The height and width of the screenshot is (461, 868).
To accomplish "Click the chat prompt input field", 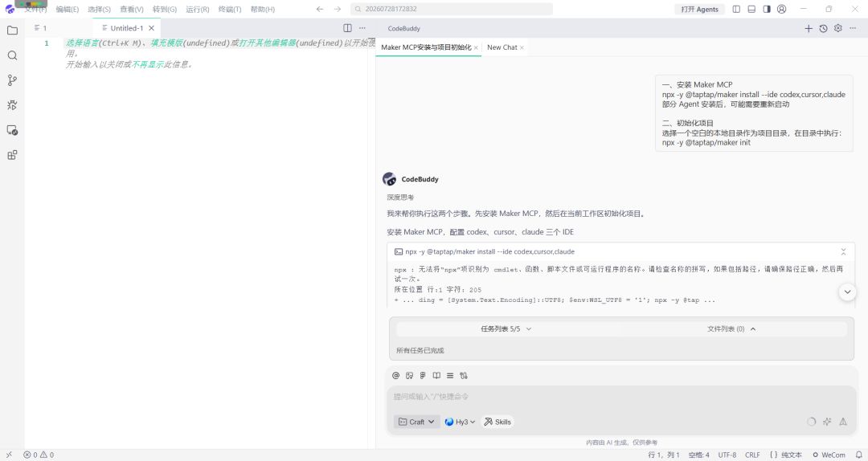I will point(621,397).
